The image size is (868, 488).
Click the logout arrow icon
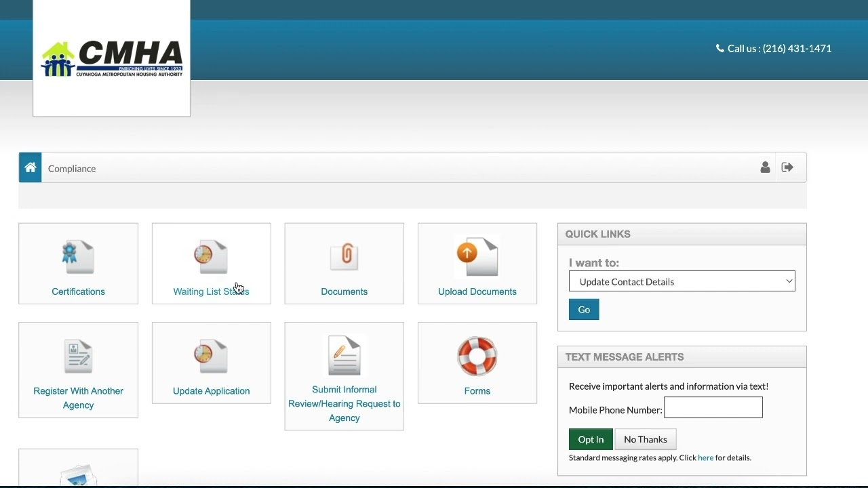click(787, 167)
